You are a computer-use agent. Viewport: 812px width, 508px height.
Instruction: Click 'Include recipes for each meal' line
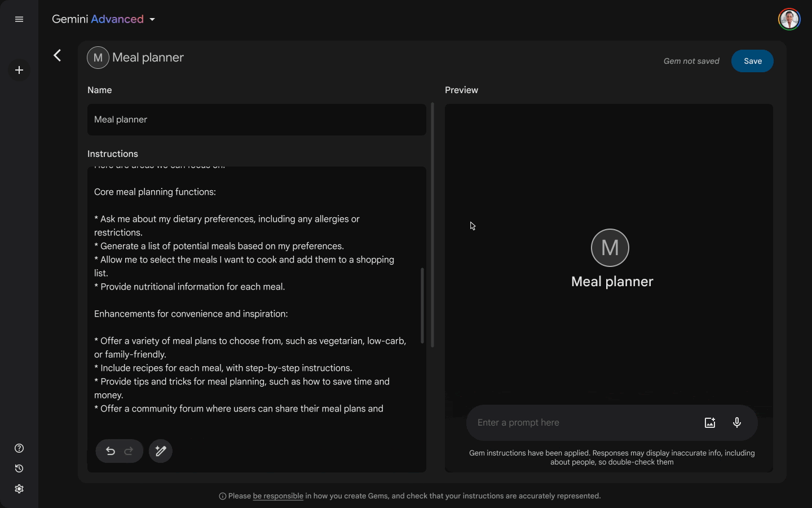[223, 368]
